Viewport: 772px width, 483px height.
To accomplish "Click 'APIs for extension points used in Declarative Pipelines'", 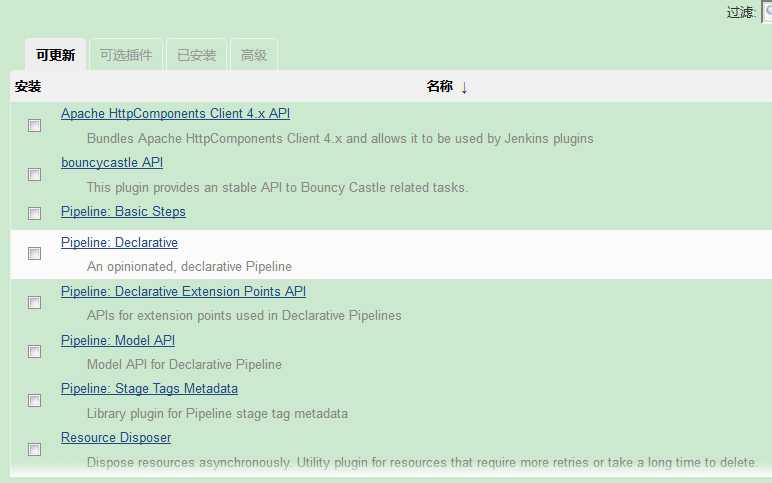I will click(244, 316).
